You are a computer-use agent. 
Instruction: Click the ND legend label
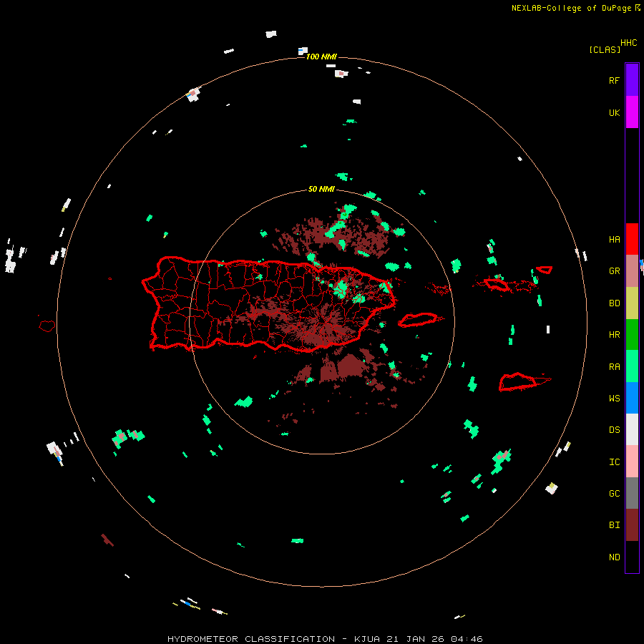(614, 557)
